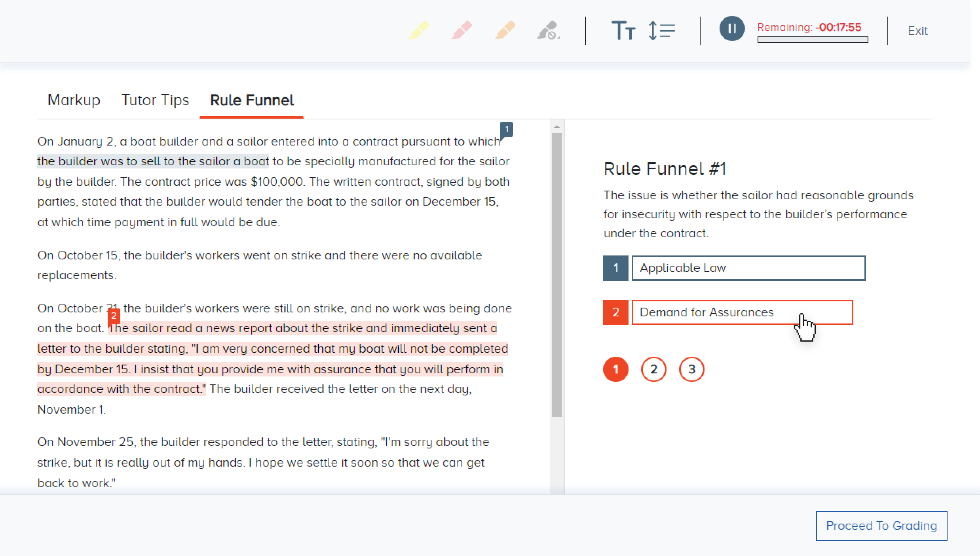Select the pink highlighter tool
The height and width of the screenshot is (556, 980).
pyautogui.click(x=462, y=30)
